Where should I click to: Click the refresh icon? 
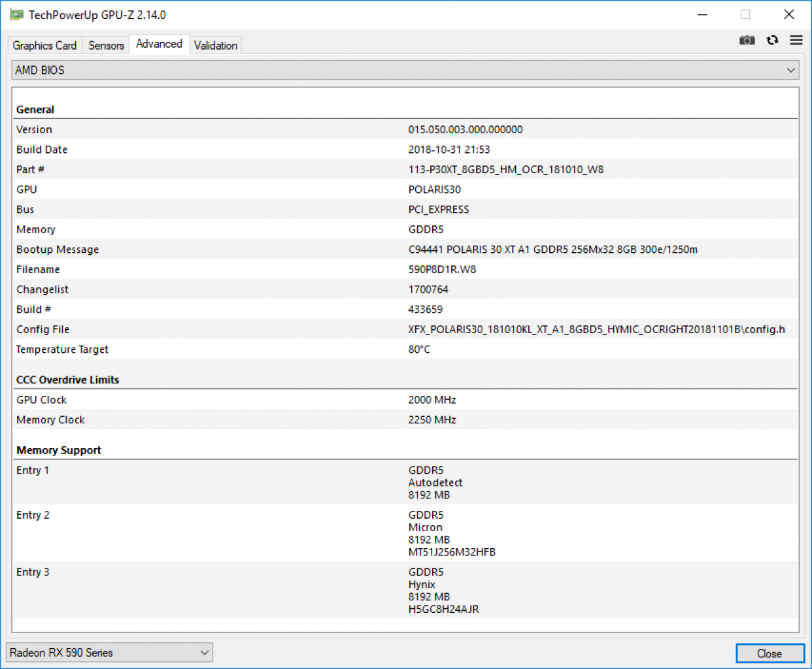click(772, 41)
